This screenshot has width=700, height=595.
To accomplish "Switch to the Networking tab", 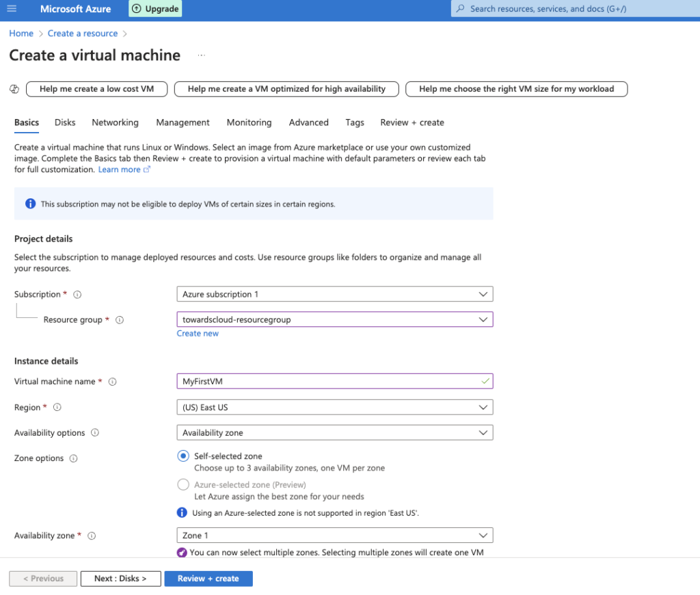I will point(115,122).
